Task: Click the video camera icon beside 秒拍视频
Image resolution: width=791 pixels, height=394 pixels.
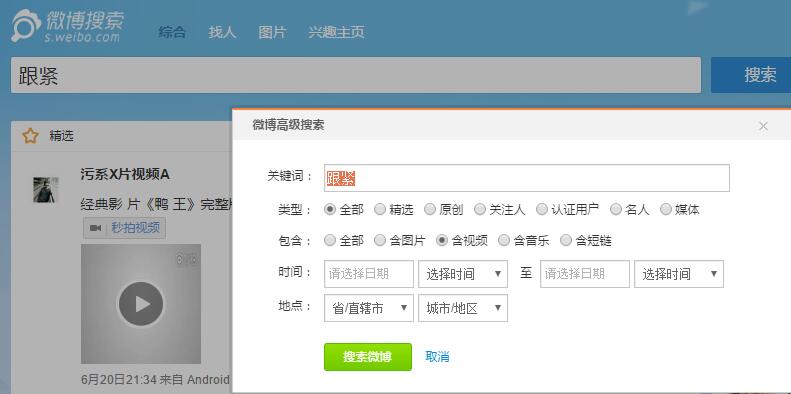Action: pos(94,229)
